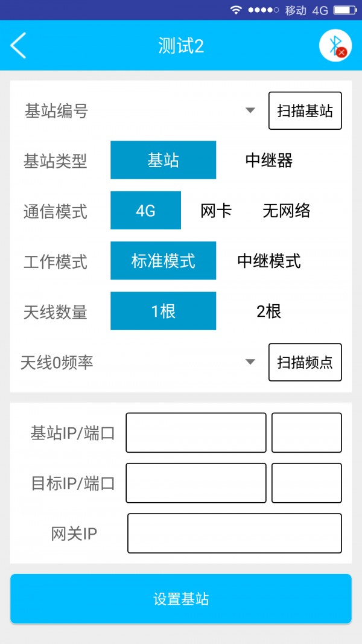Viewport: 362px width, 644px height.
Task: Tap the battery indicator icon
Action: point(345,10)
